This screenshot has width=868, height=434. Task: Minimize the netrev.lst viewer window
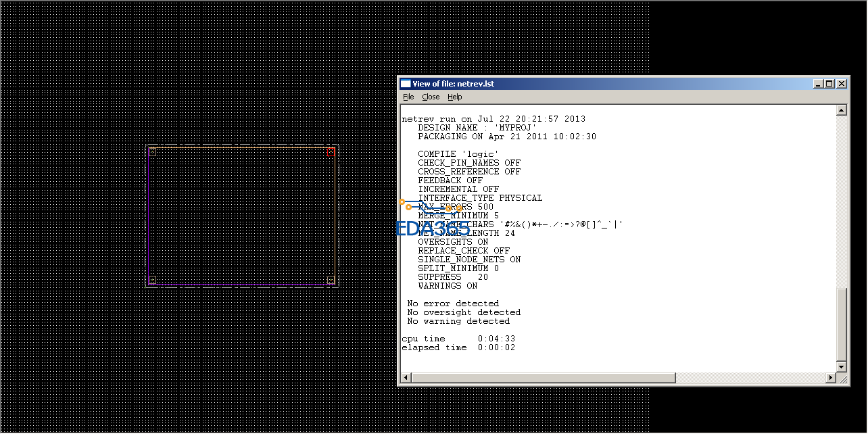click(x=819, y=84)
